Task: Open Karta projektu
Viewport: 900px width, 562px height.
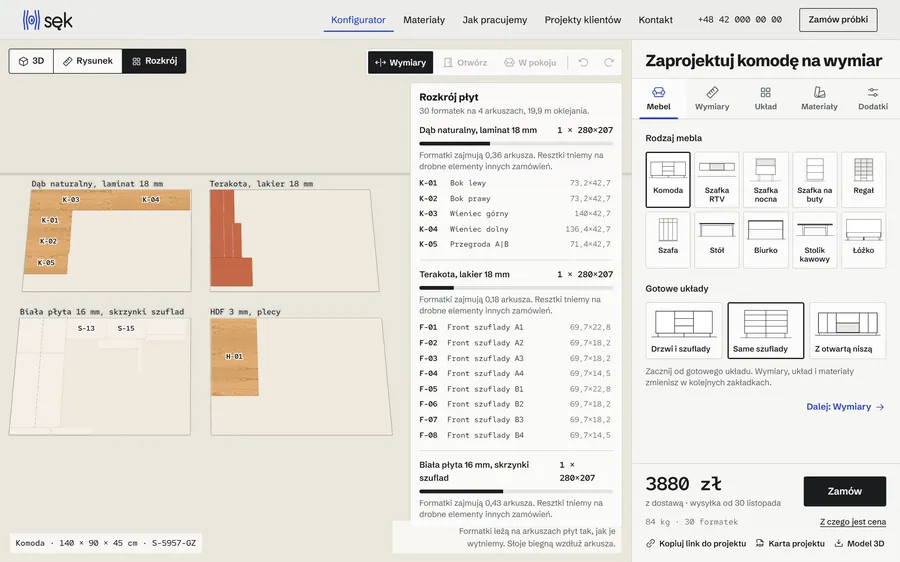Action: (790, 543)
